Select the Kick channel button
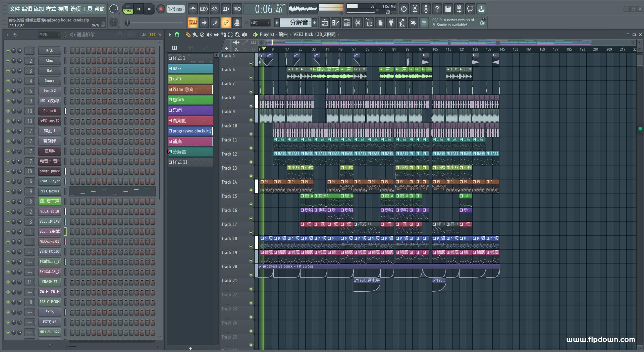Image resolution: width=644 pixels, height=352 pixels. click(x=49, y=51)
